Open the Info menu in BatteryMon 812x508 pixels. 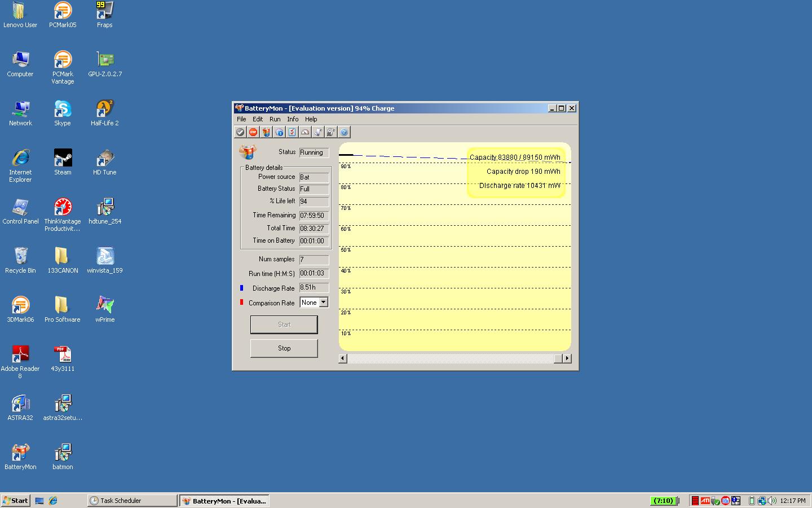click(293, 119)
